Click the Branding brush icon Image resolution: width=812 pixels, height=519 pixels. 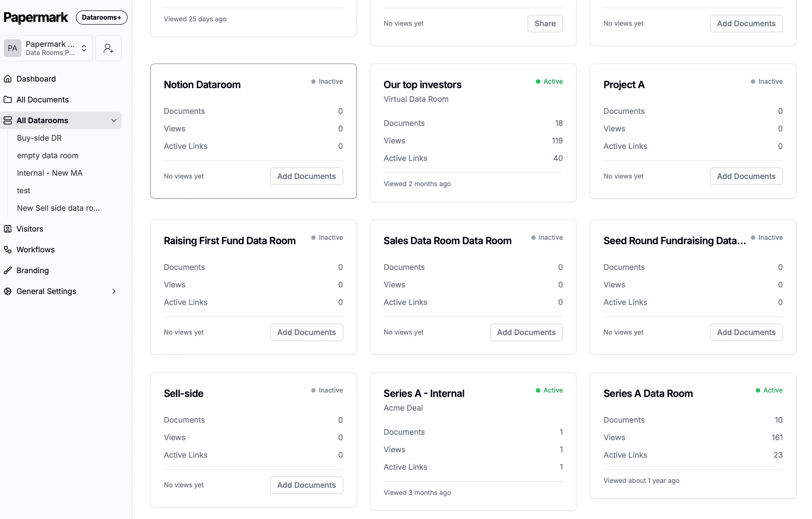(x=7, y=270)
